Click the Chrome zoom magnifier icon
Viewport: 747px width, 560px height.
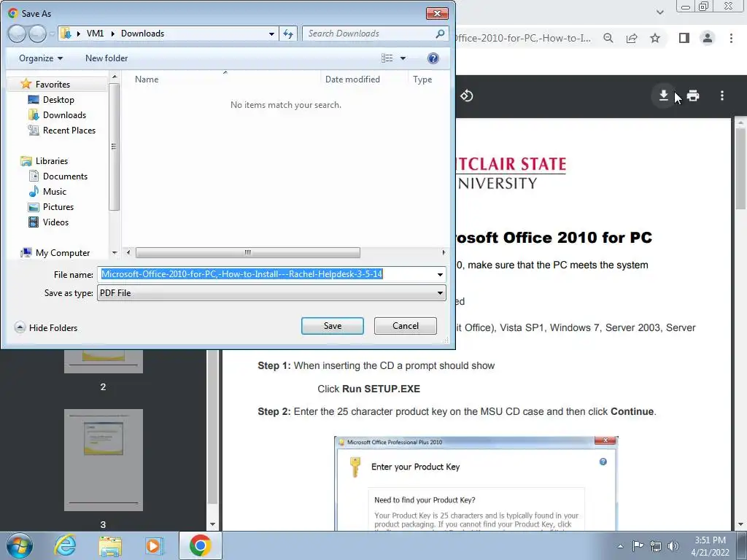click(x=608, y=38)
